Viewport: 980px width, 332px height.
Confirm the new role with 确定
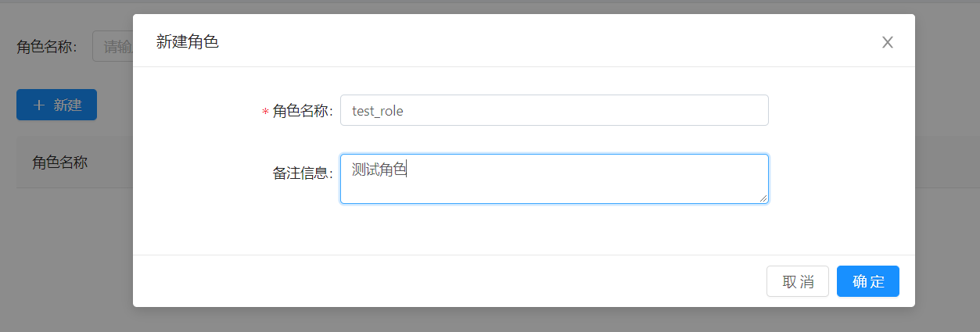coord(867,281)
